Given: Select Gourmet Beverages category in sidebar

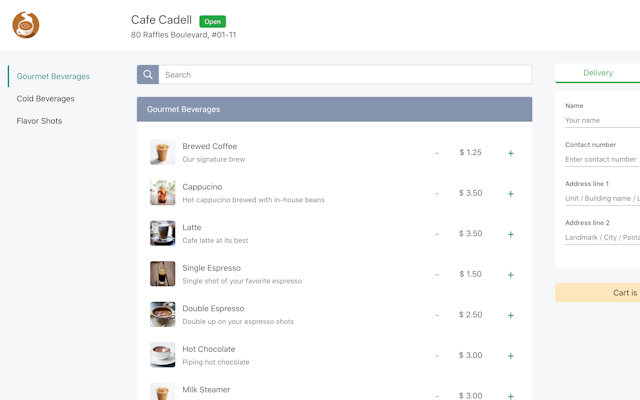Looking at the screenshot, I should (53, 76).
